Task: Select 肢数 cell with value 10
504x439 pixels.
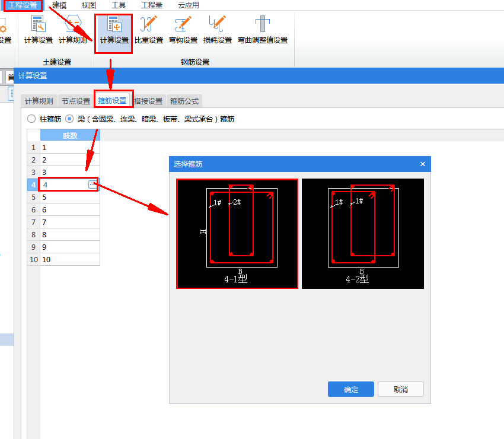Action: (70, 259)
